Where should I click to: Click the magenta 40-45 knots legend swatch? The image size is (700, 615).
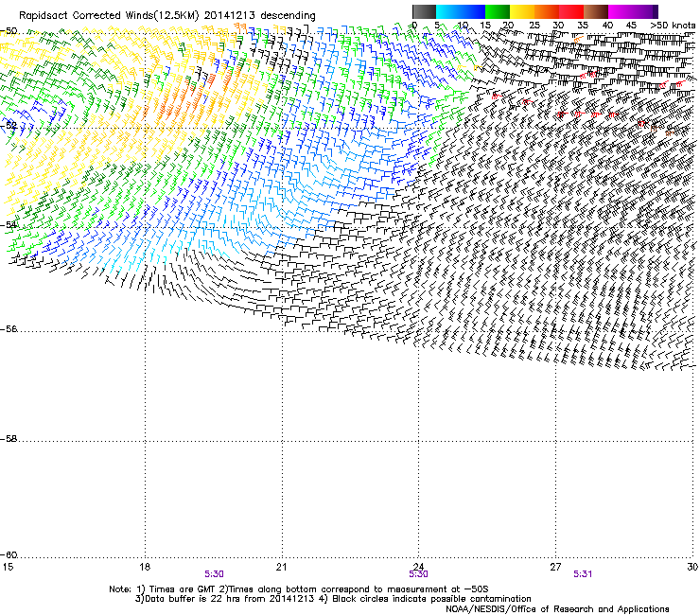[621, 11]
